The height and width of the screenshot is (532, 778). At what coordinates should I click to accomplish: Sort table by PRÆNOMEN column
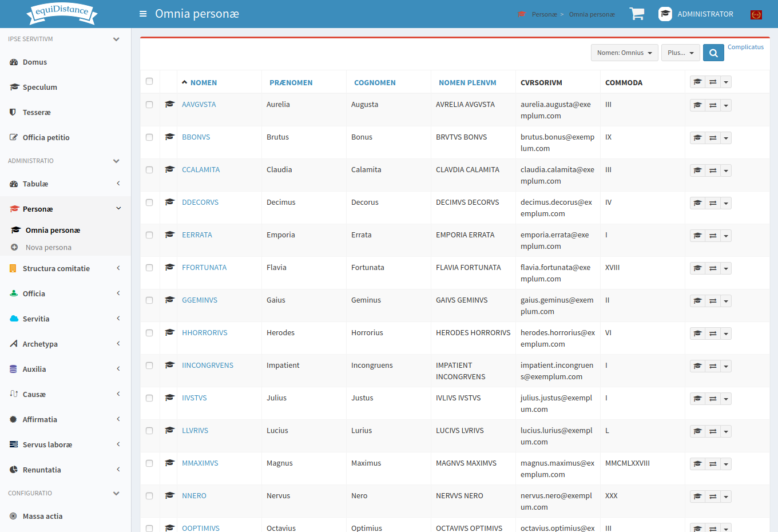[291, 82]
